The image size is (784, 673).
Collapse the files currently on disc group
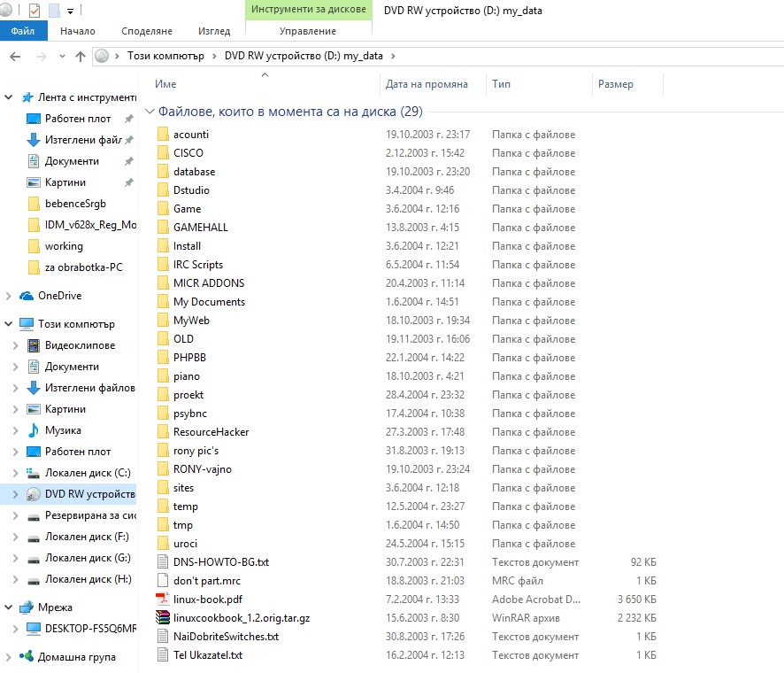tap(149, 112)
